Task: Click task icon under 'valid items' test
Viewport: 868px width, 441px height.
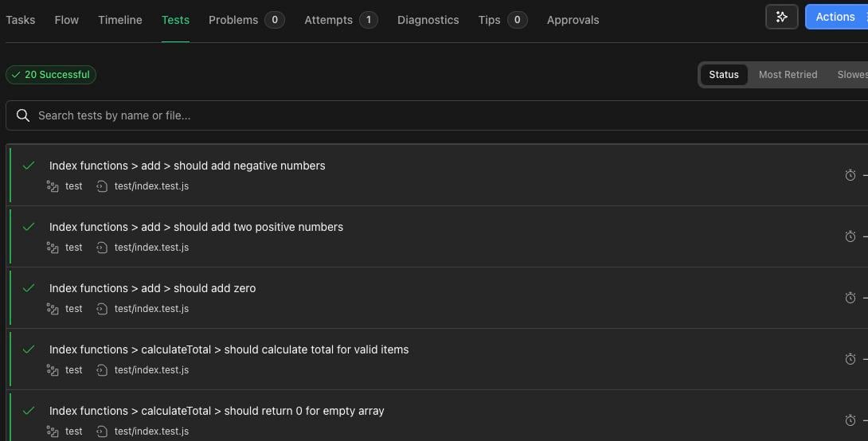Action: 53,371
